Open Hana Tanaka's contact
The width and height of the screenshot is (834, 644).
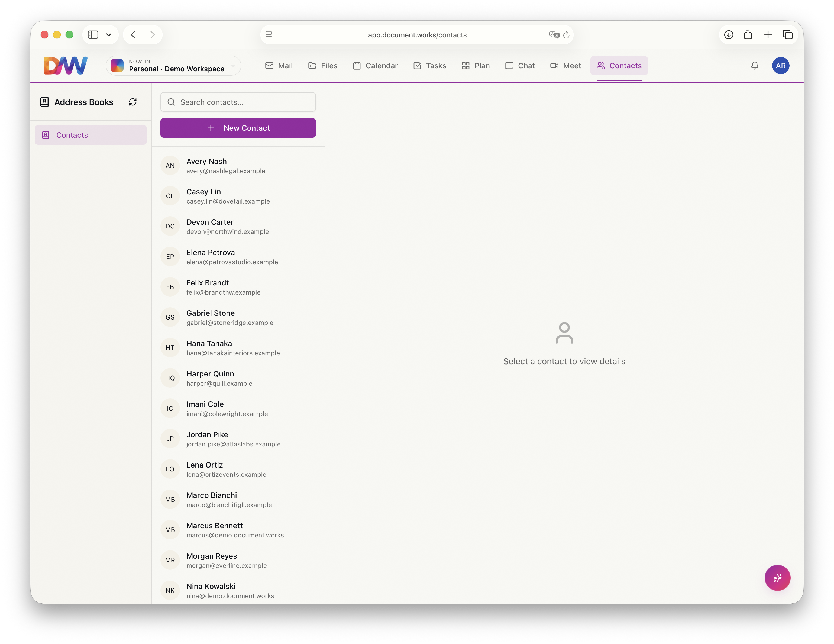click(238, 348)
